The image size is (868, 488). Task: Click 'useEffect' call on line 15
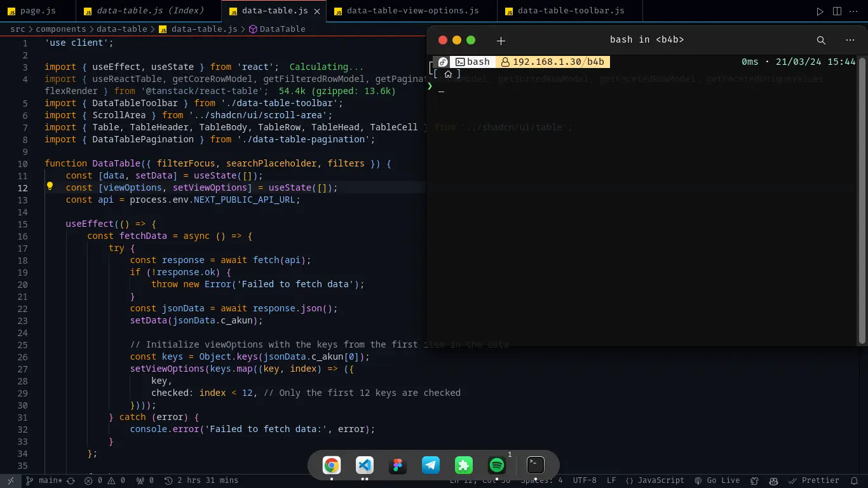(90, 224)
